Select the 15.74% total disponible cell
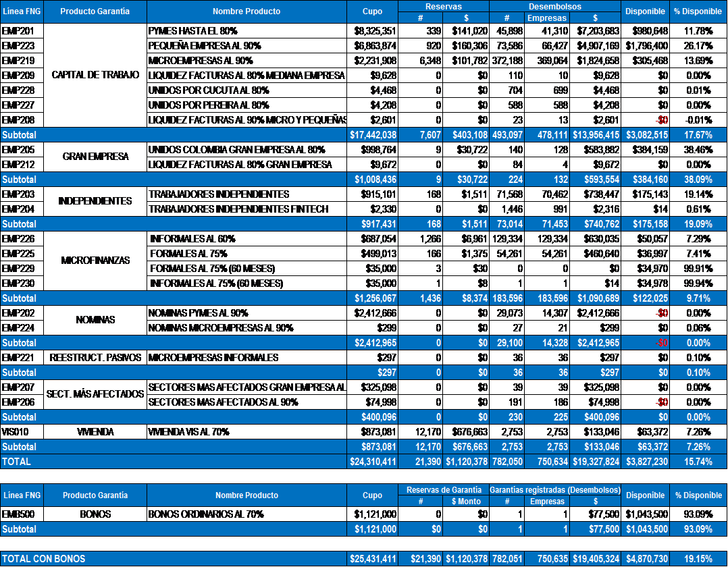 (x=698, y=462)
